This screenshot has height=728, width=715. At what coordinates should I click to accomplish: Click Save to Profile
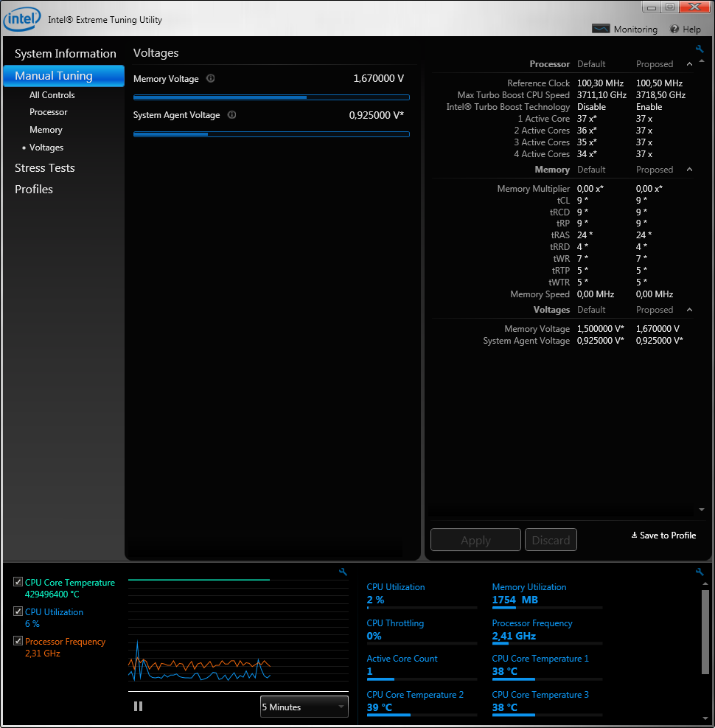663,535
